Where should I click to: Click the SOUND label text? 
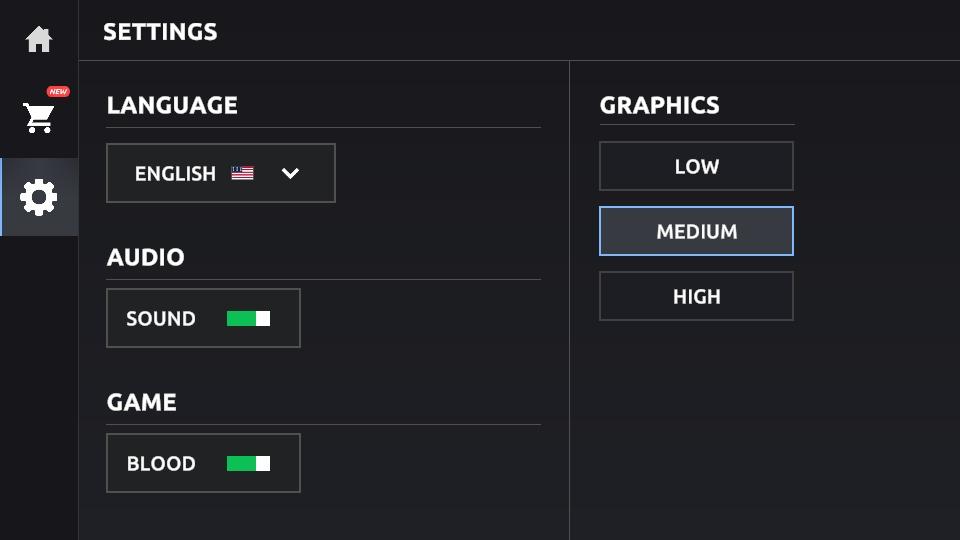pos(161,319)
